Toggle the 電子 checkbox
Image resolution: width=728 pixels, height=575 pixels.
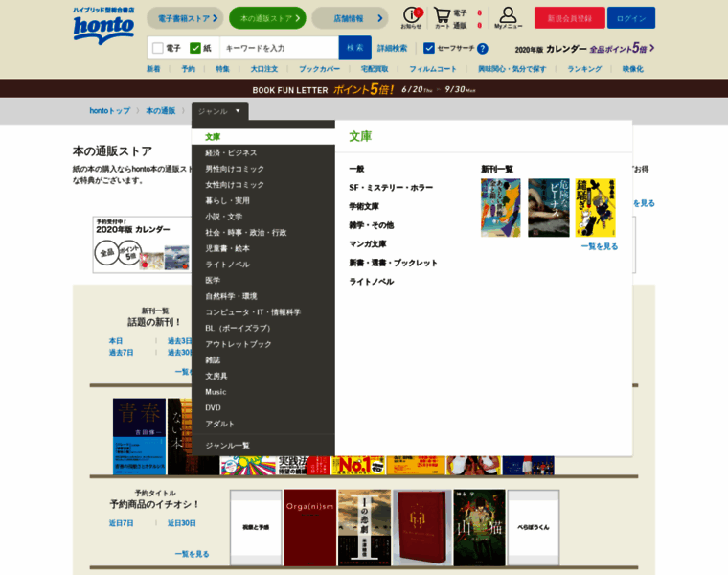click(158, 48)
